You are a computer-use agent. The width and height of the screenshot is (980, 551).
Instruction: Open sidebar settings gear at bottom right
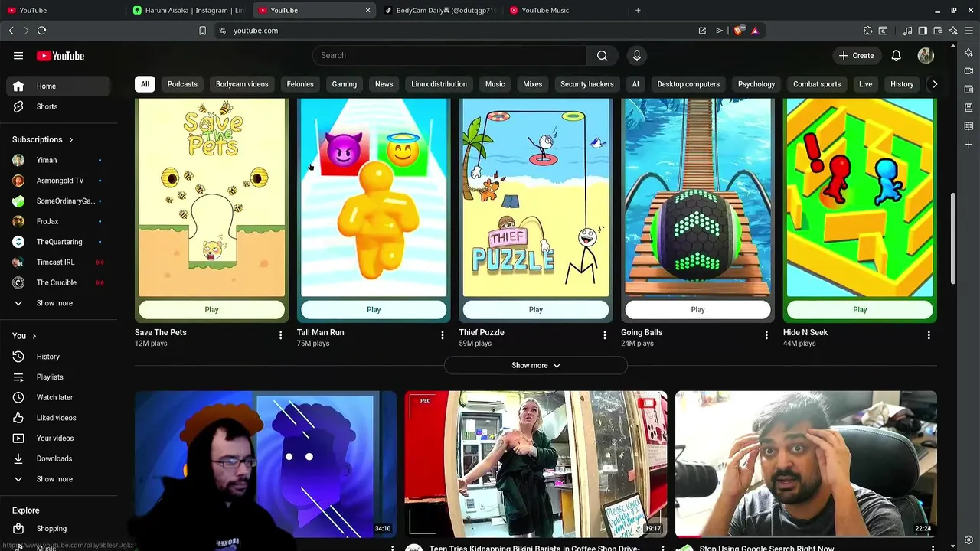(969, 540)
